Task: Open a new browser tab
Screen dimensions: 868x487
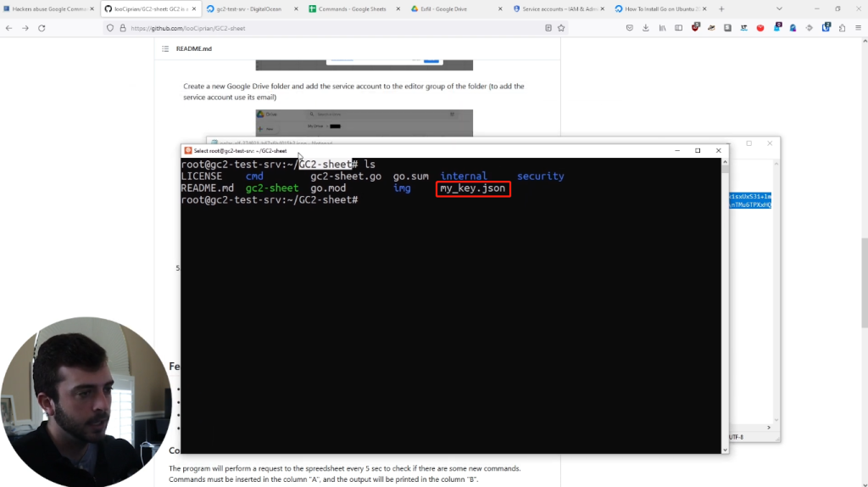Action: tap(721, 8)
